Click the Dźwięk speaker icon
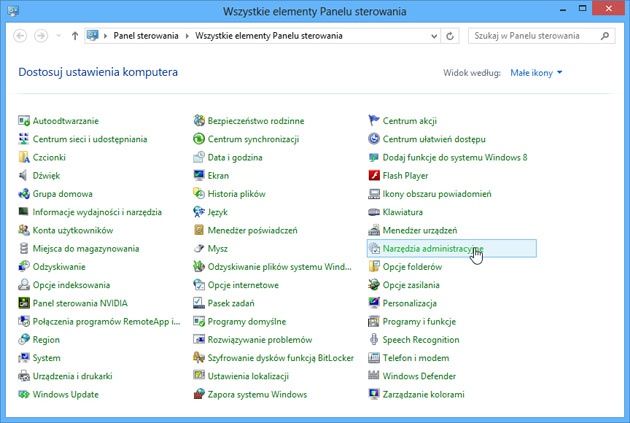This screenshot has height=423, width=630. [24, 175]
